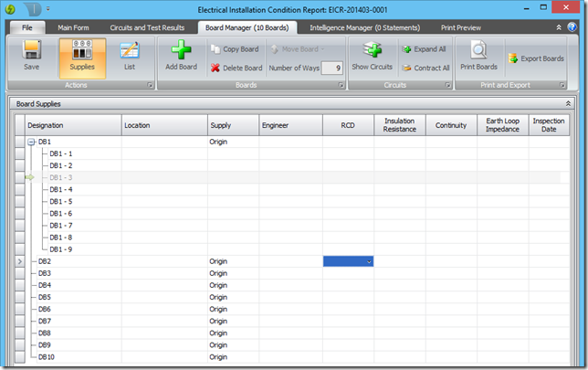Screen dimensions: 588x370
Task: Click the Add Board plus icon
Action: (181, 51)
